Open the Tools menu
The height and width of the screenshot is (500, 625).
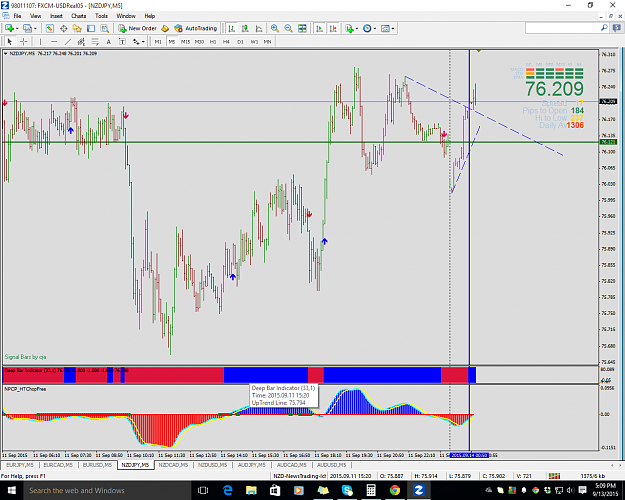[x=101, y=16]
